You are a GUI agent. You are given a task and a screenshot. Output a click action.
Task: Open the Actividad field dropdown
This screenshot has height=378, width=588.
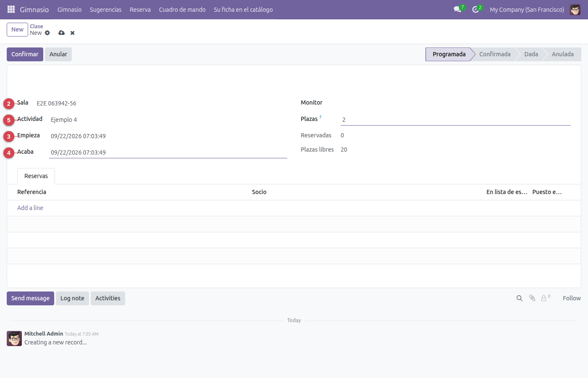pyautogui.click(x=168, y=120)
